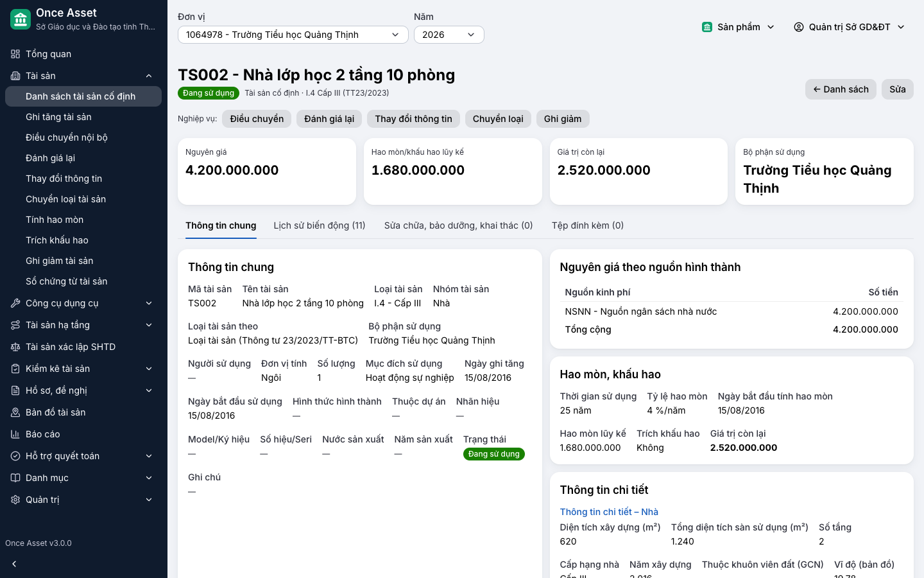This screenshot has width=924, height=578.
Task: Click the Đánh giá lại button
Action: tap(329, 119)
